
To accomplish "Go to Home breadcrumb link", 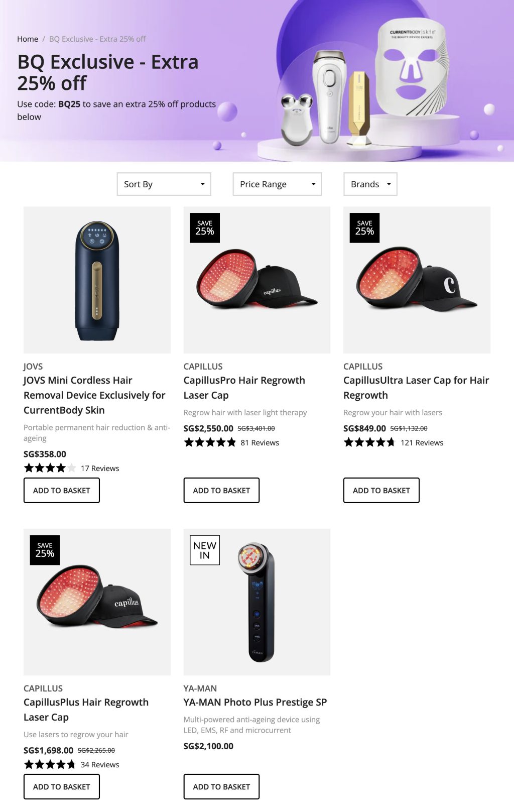I will click(28, 39).
